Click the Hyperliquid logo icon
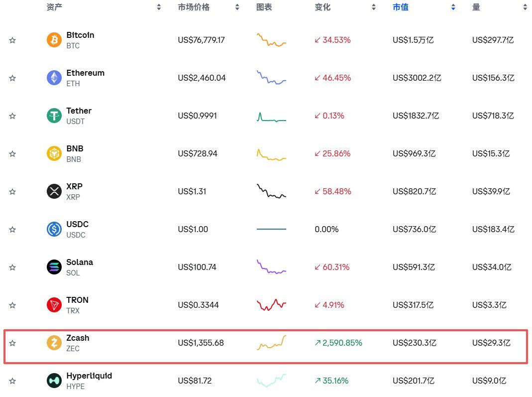 point(54,381)
